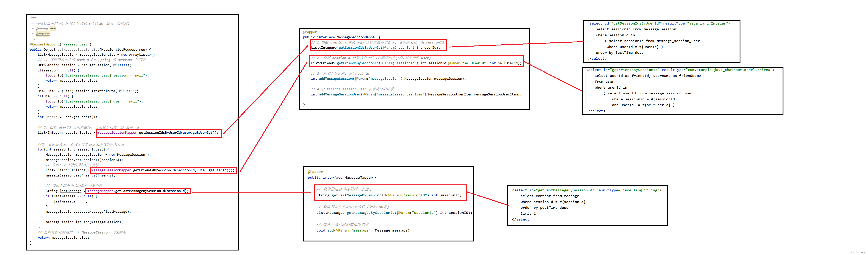This screenshot has width=868, height=255.
Task: Click the 'session.getAttribute("user")' line
Action: [88, 91]
